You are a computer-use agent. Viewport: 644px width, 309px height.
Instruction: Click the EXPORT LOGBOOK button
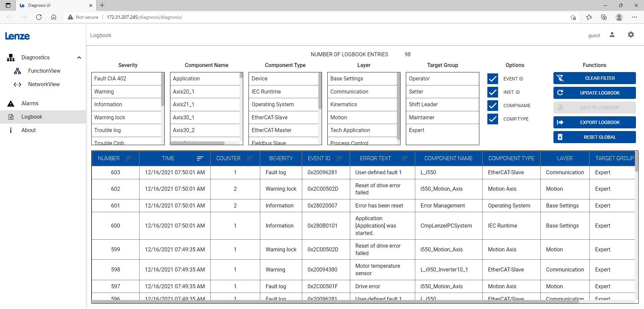pos(594,122)
